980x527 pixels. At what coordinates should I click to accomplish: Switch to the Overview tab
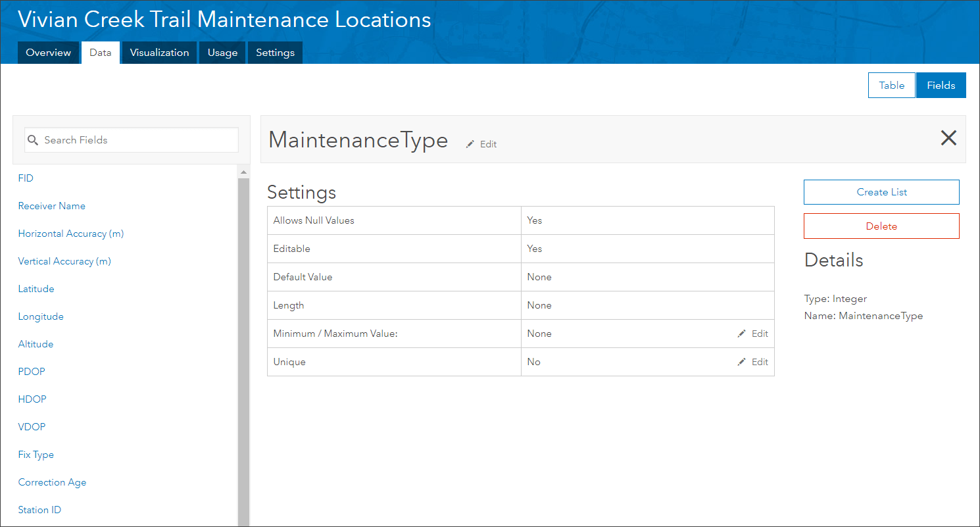click(48, 53)
